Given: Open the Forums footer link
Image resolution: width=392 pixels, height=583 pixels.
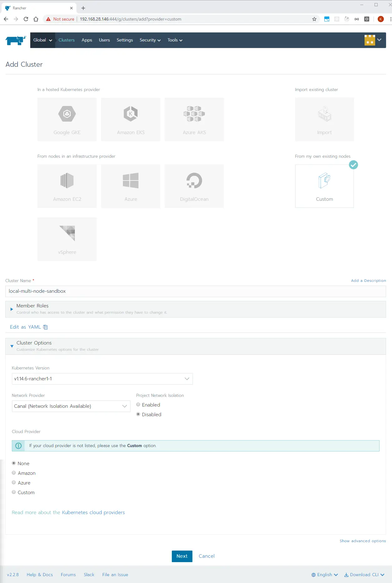Looking at the screenshot, I should tap(68, 575).
